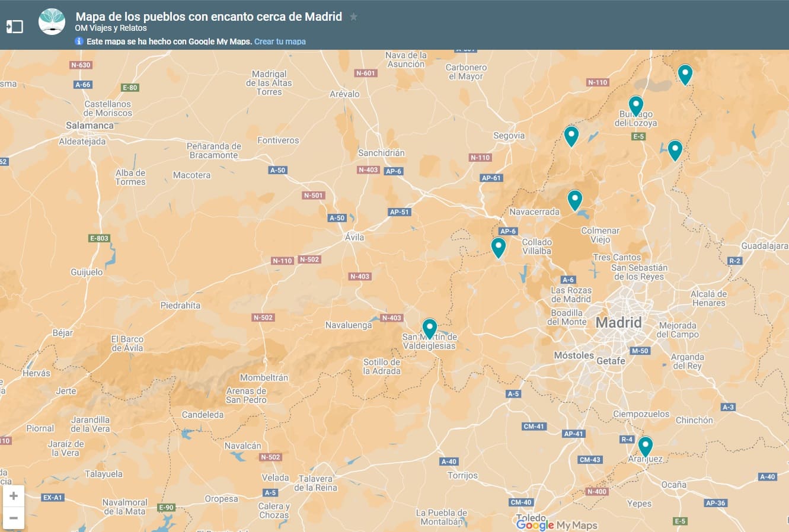
Task: Click the M-50 road badge
Action: [640, 351]
